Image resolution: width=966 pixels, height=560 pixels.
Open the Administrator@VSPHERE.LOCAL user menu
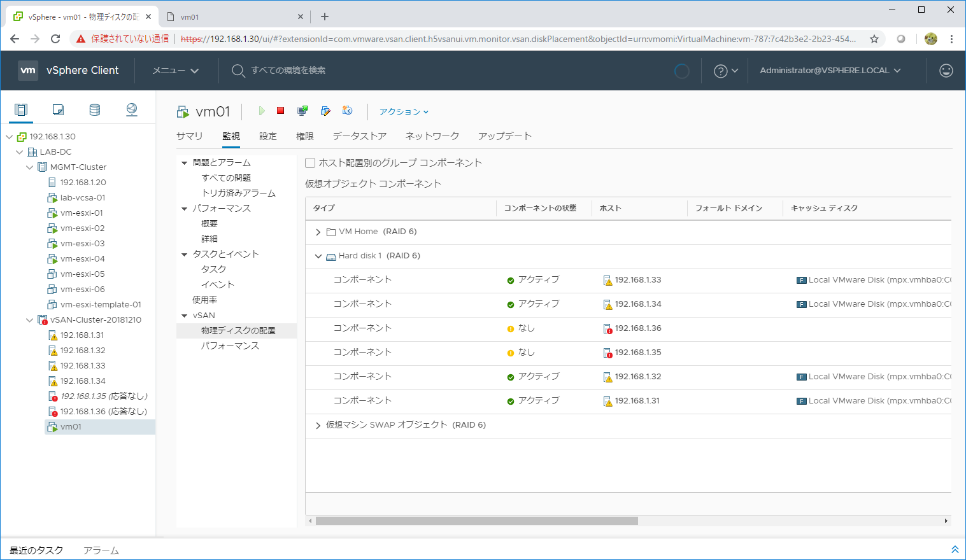830,71
